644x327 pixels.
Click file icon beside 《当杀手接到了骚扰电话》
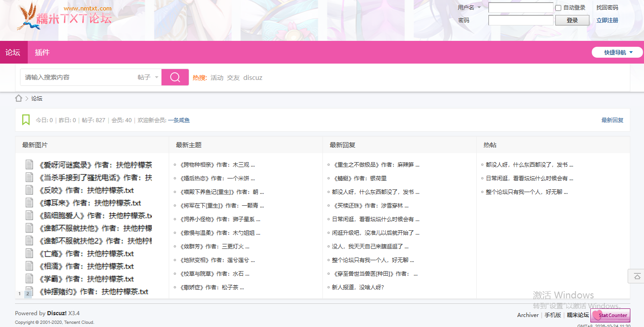pyautogui.click(x=30, y=177)
